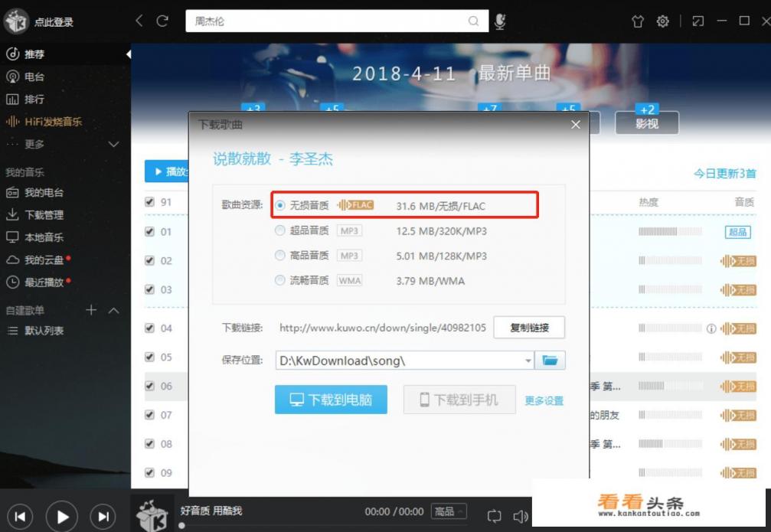
Task: Click the browse folder icon for save location
Action: click(x=550, y=361)
